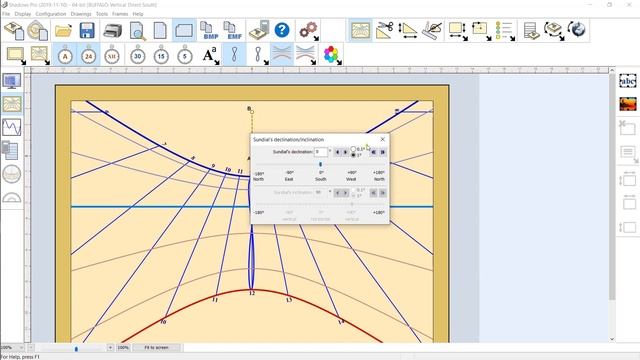
Task: Click the round globe icon in sidebar
Action: point(11,174)
